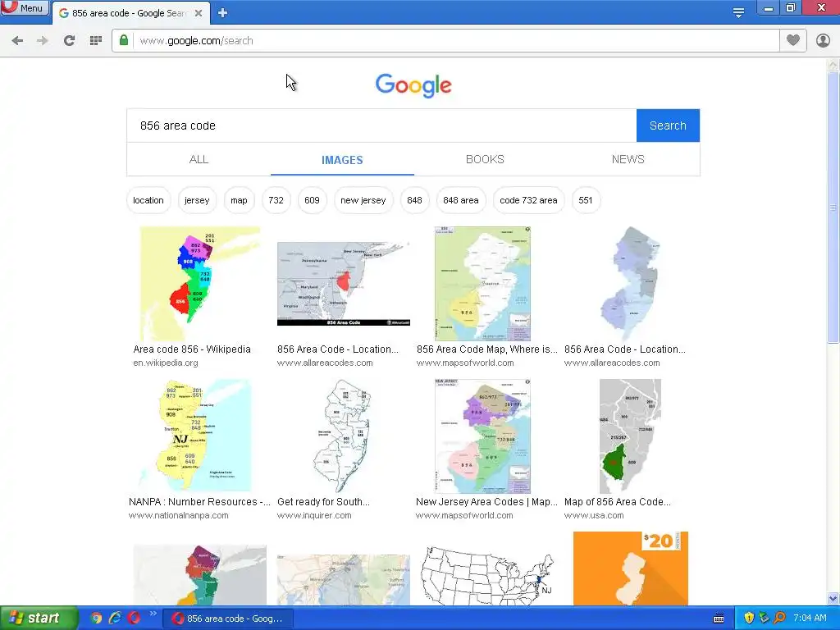The image size is (840, 630).
Task: Open 'NANPA : Number Resources' link
Action: tap(199, 502)
